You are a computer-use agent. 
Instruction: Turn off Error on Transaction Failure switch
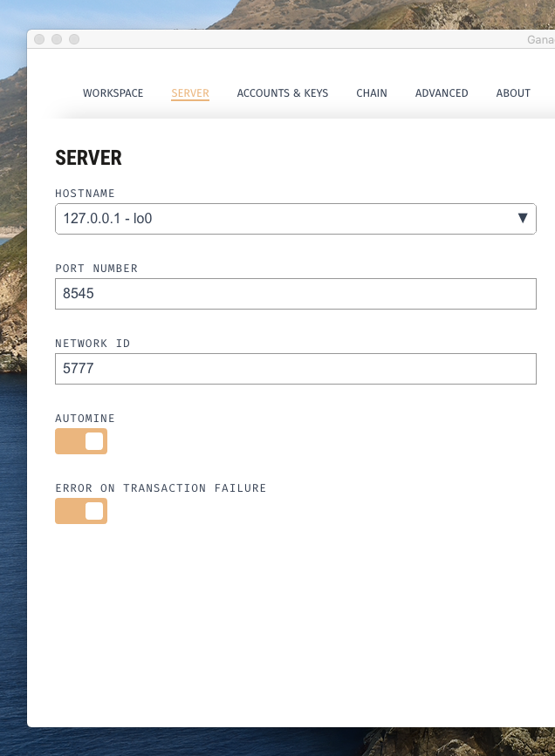(x=81, y=511)
